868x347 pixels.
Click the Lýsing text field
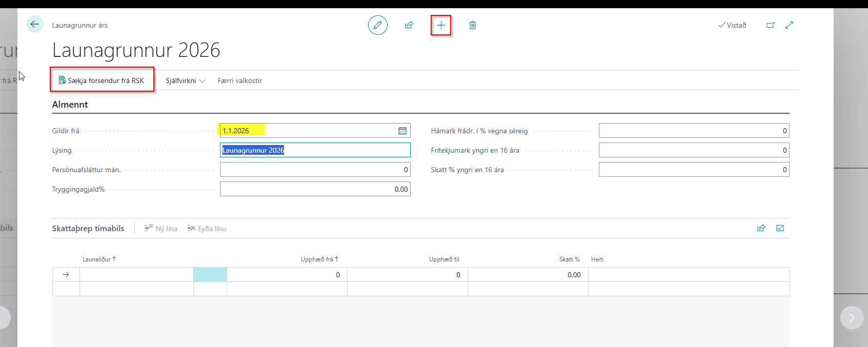click(315, 150)
